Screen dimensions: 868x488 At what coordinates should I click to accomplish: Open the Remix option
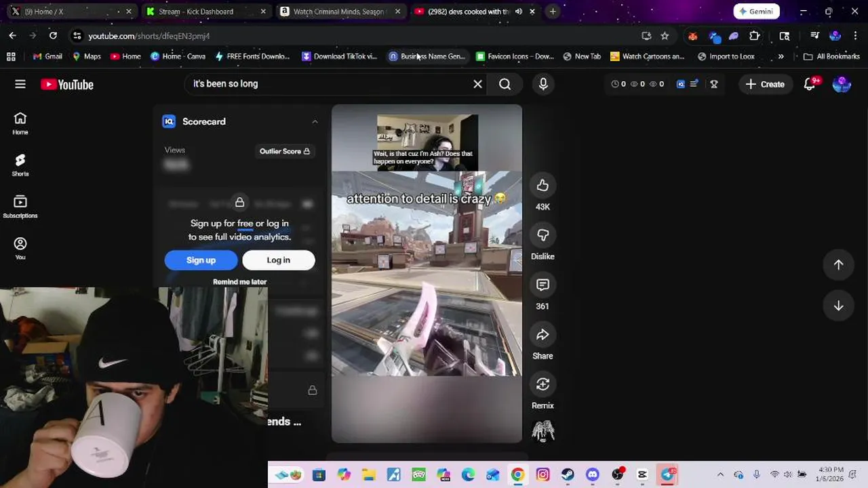542,384
